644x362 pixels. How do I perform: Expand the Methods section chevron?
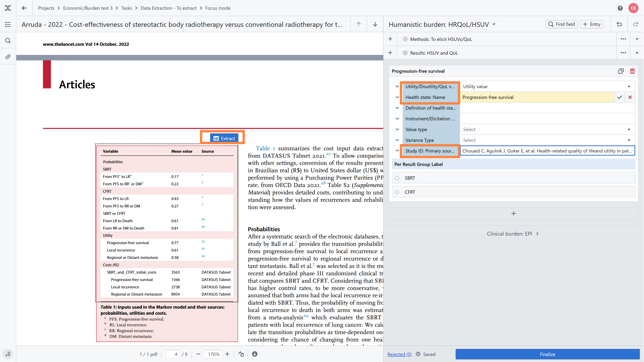coord(637,39)
